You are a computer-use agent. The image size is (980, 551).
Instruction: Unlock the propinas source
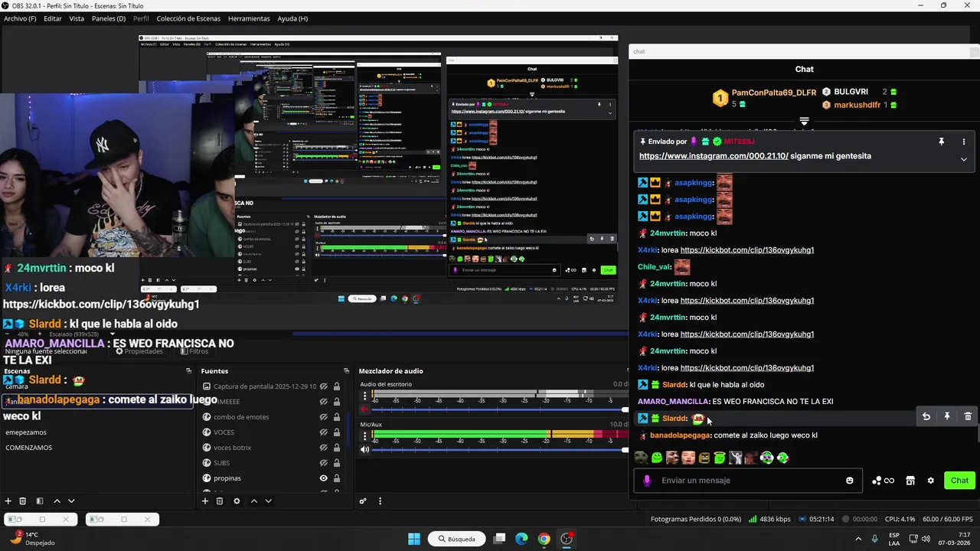(x=336, y=478)
